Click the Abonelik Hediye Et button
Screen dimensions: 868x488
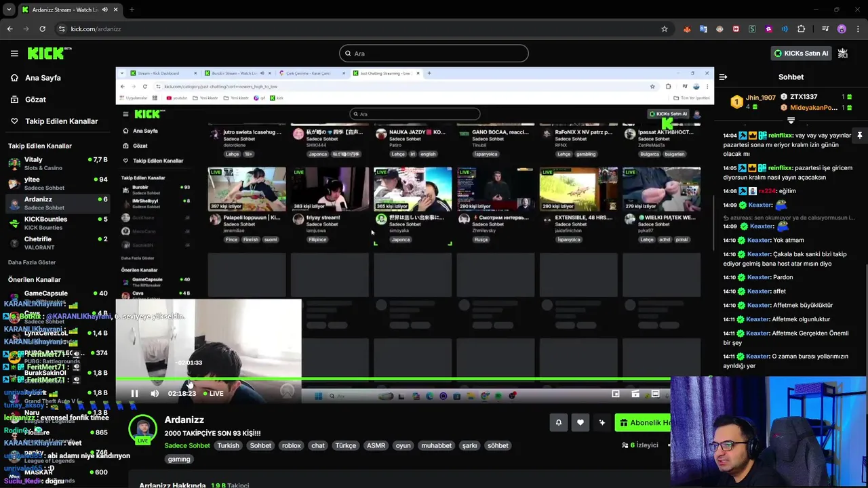tap(643, 422)
